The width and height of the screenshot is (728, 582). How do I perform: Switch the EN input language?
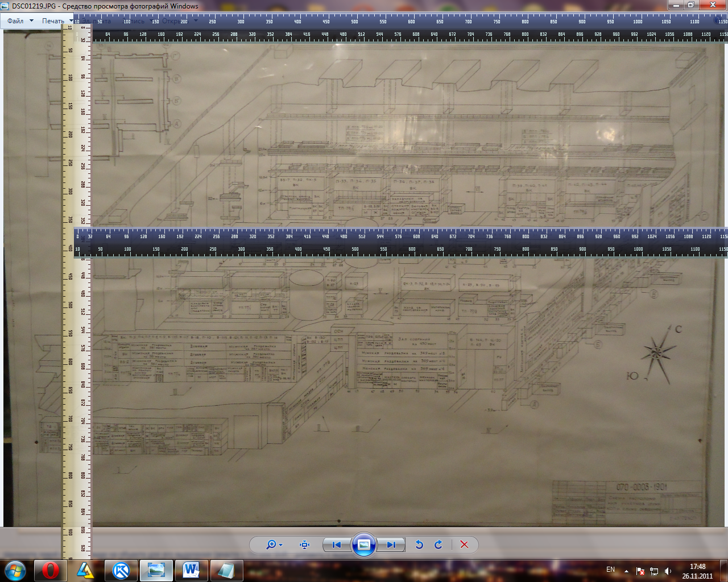[x=610, y=569]
